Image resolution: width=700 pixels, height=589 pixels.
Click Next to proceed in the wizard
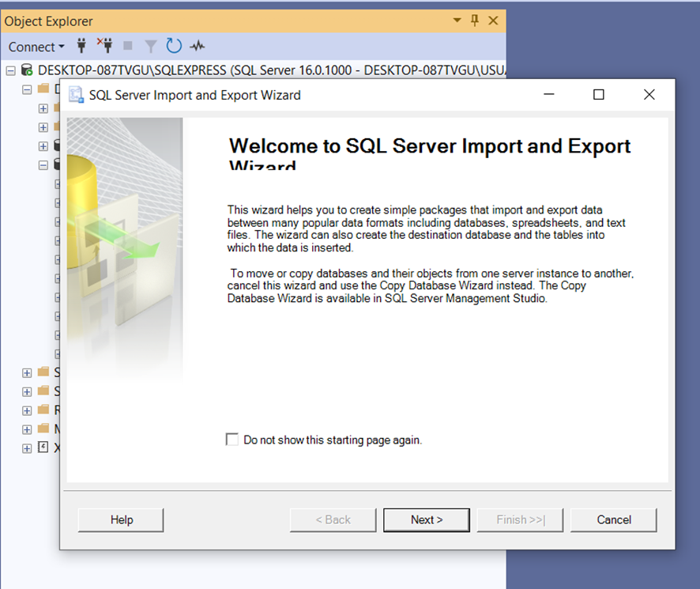coord(427,519)
